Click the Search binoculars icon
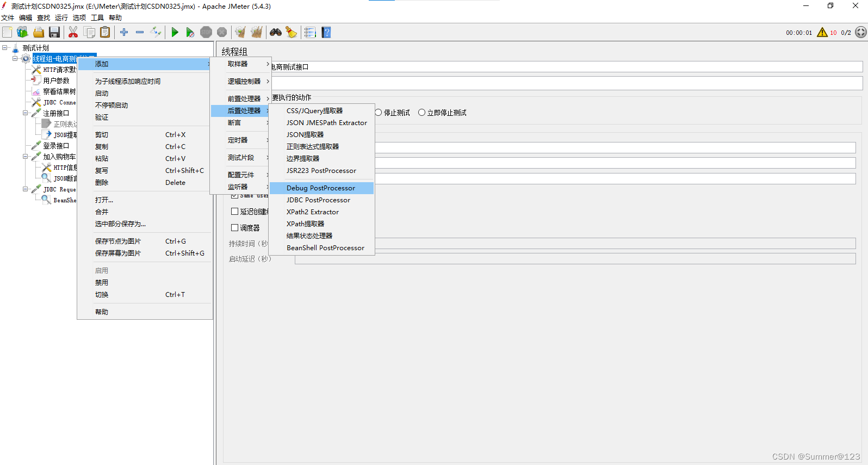This screenshot has height=465, width=868. [x=276, y=32]
